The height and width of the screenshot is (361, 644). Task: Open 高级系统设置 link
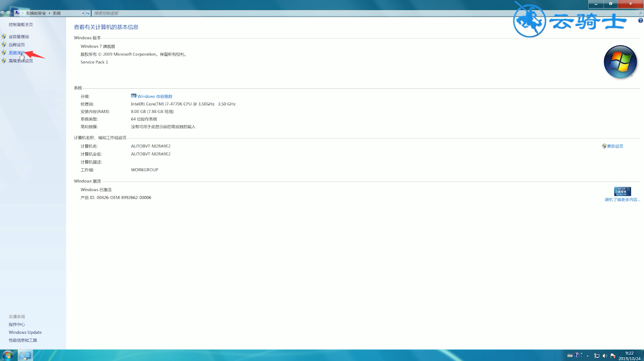(x=21, y=61)
